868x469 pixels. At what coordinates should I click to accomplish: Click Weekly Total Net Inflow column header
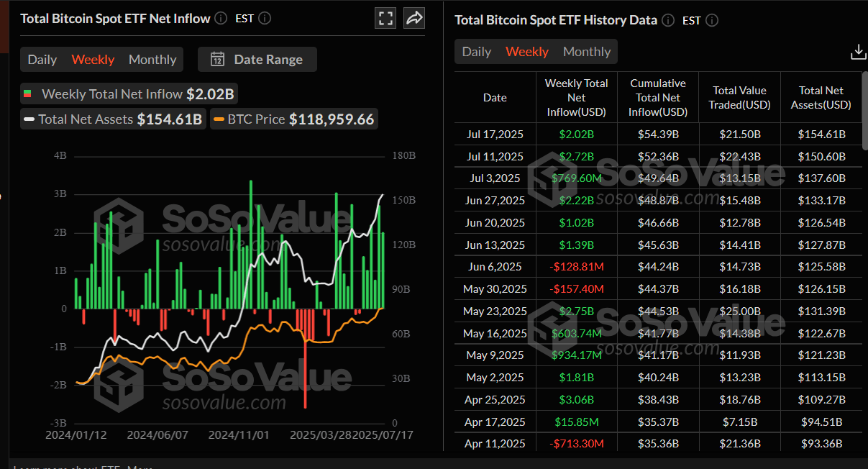click(577, 98)
